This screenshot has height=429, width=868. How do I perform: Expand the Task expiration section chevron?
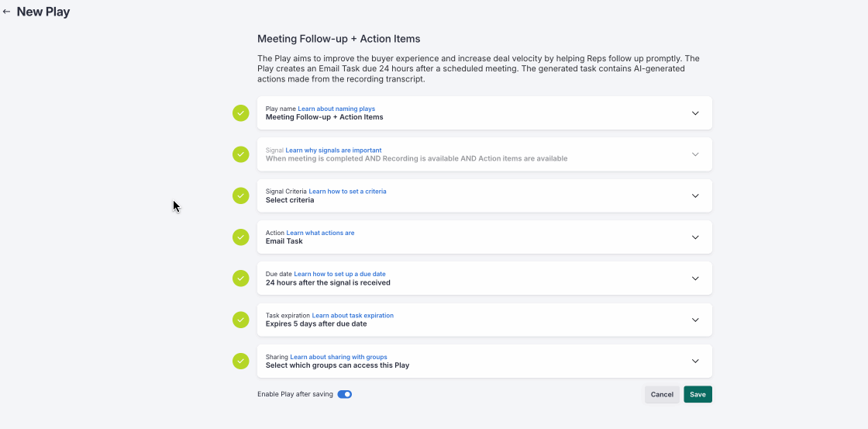click(695, 320)
